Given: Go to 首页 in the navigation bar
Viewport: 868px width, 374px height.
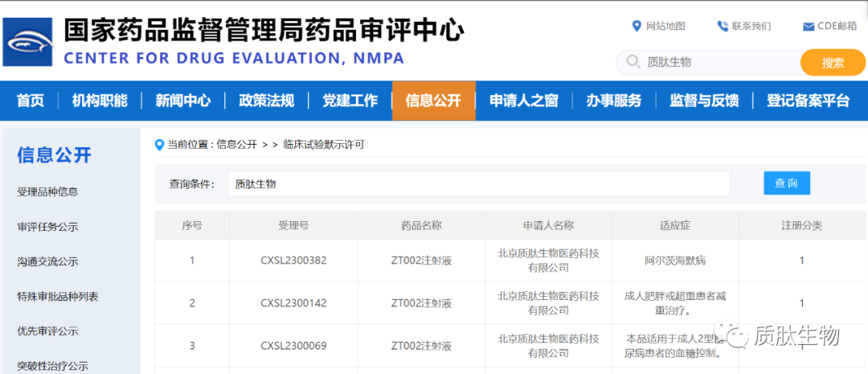Looking at the screenshot, I should (31, 101).
